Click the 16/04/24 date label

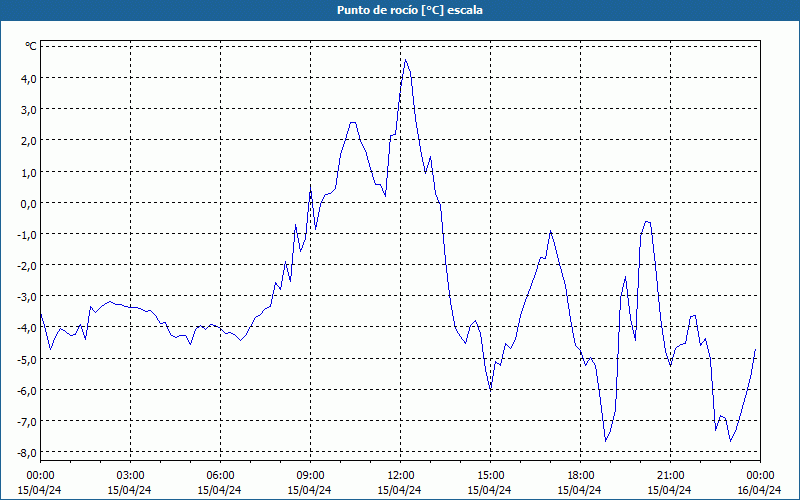759,490
